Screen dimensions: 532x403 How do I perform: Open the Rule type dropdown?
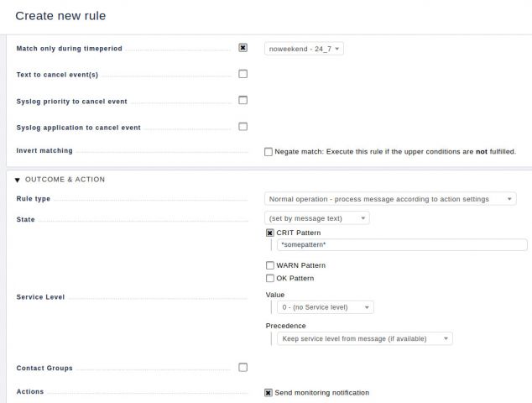click(x=390, y=199)
